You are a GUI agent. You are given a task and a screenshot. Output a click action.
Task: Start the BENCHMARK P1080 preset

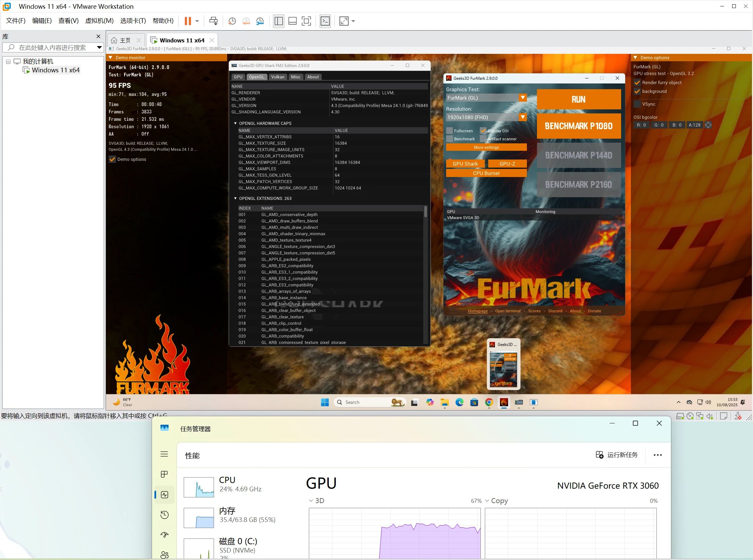click(579, 126)
